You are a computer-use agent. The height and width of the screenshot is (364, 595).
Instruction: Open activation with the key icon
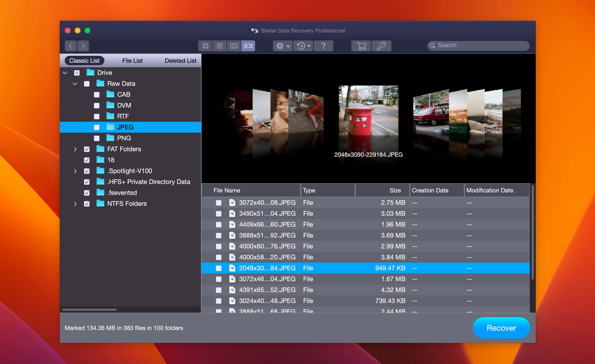[382, 46]
